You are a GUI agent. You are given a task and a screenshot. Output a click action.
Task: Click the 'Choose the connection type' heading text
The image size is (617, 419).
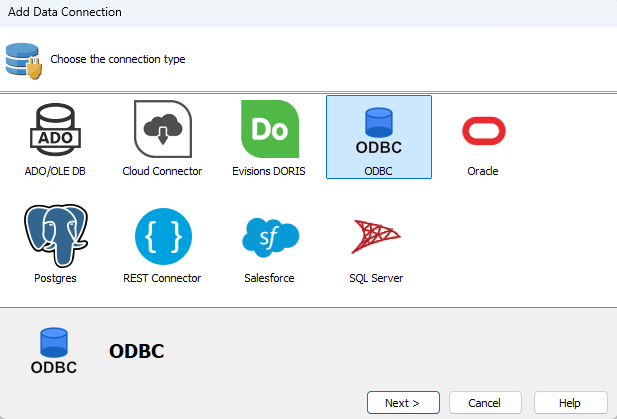118,59
